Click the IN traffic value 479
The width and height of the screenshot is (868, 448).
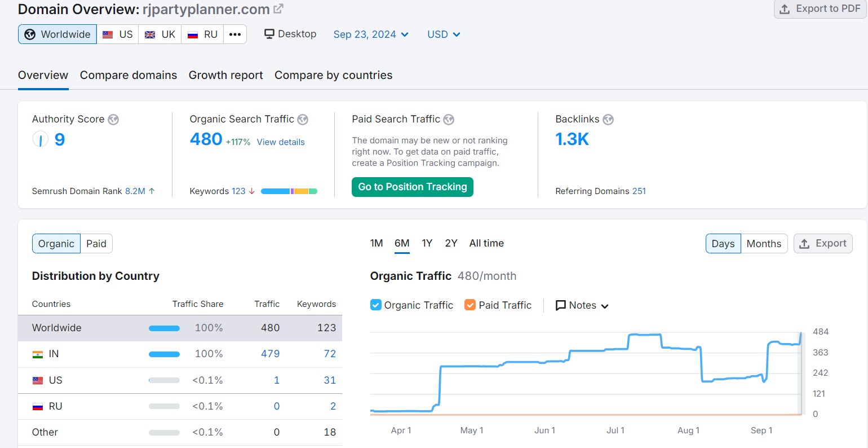[x=270, y=354]
